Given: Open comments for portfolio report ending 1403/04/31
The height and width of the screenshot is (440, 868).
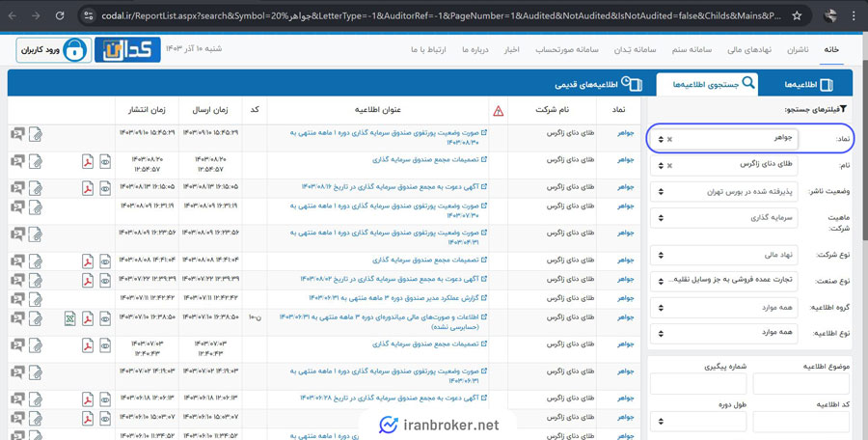Looking at the screenshot, I should 17,234.
